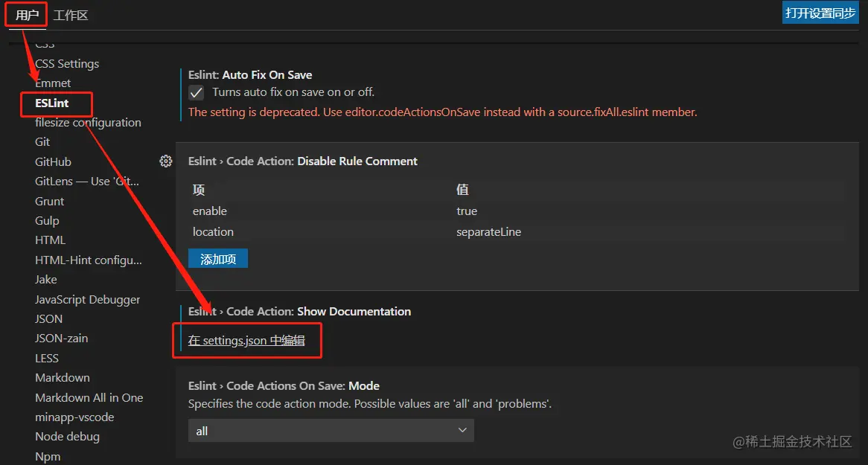Select GitHub in the extensions list
The height and width of the screenshot is (465, 868).
53,161
